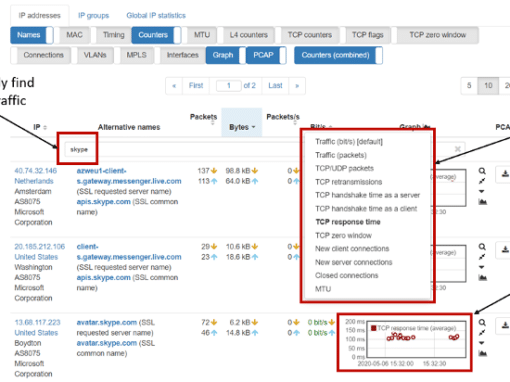Select MTU graph option in menu
Viewport: 510px width, 382px height.
[x=323, y=289]
